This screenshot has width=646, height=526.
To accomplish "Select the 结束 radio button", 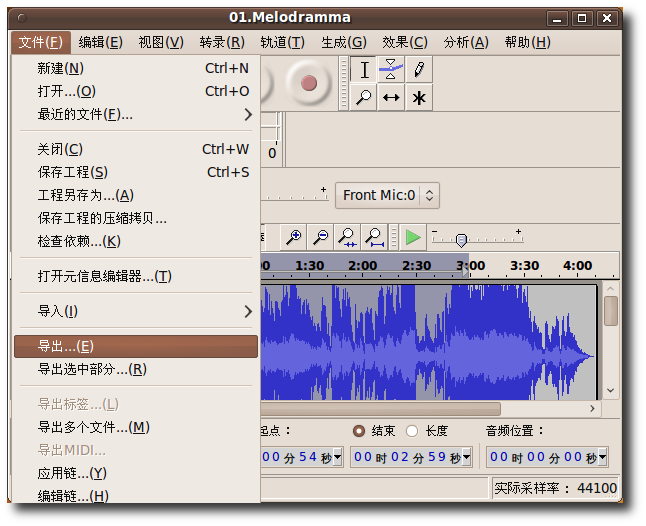I will (x=359, y=431).
